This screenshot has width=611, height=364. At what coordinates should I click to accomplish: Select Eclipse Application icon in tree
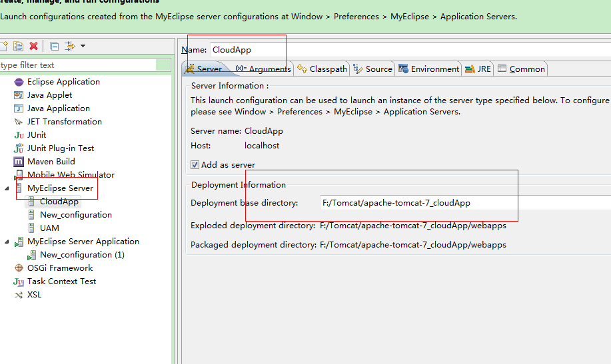click(x=19, y=82)
